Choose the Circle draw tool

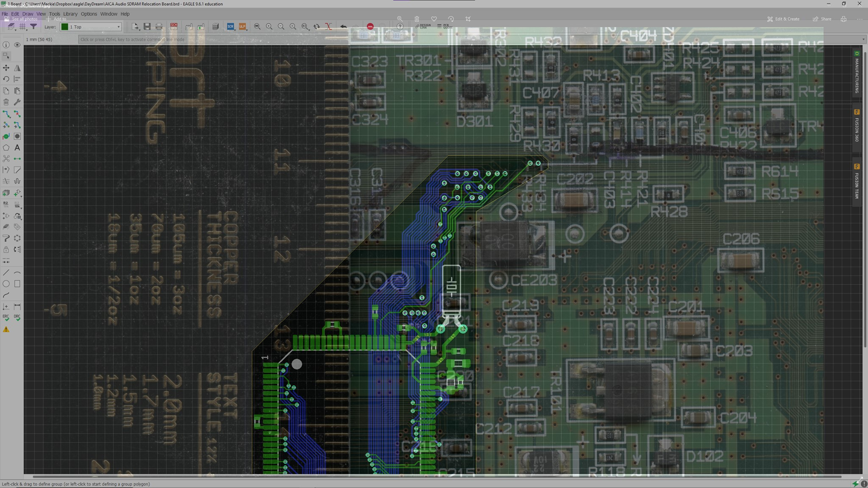tap(6, 284)
